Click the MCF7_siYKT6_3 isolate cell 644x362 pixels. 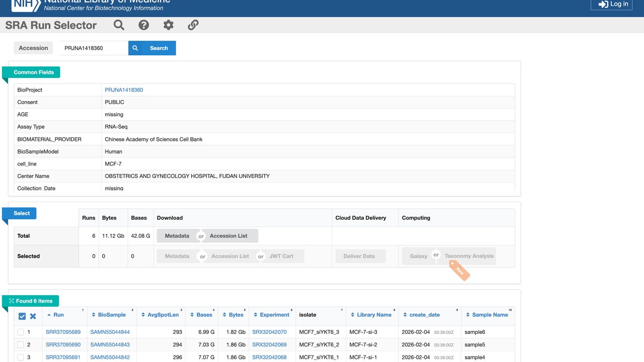tap(319, 332)
